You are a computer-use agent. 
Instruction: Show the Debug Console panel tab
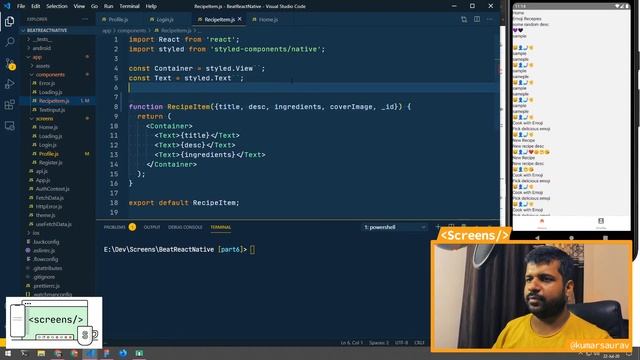(x=185, y=227)
